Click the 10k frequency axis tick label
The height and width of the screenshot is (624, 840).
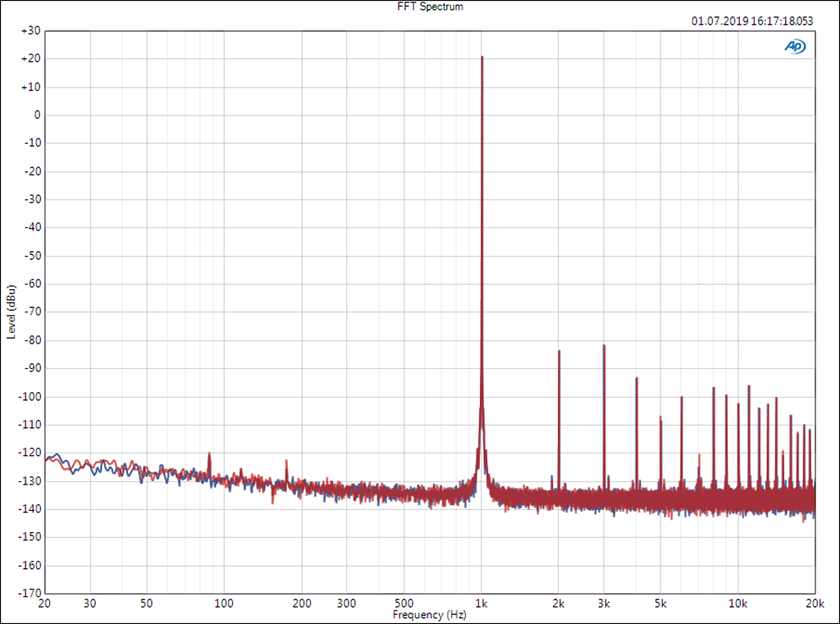click(738, 603)
